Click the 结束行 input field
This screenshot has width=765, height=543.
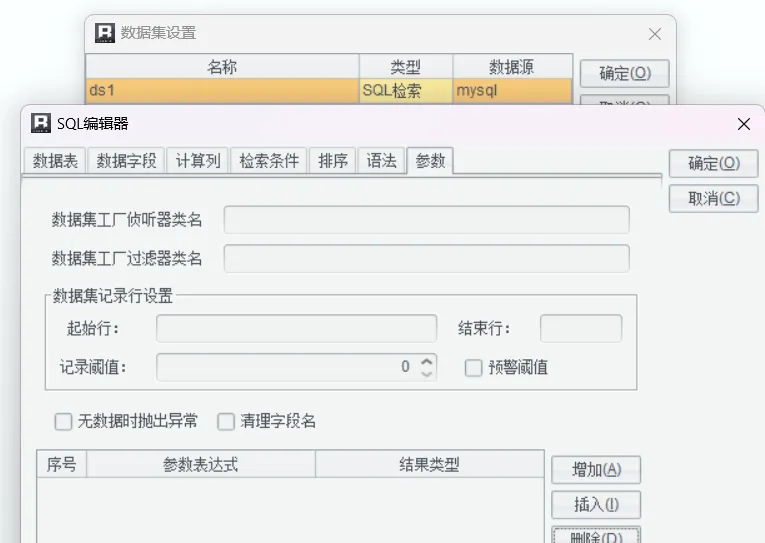[581, 328]
